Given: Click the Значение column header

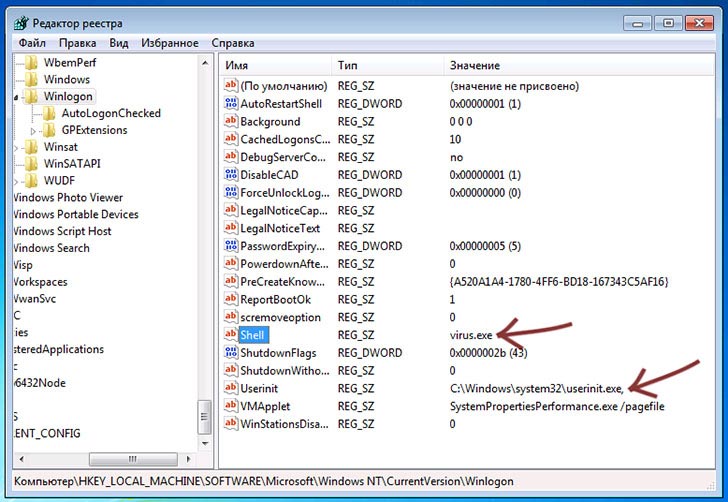Looking at the screenshot, I should pyautogui.click(x=475, y=65).
